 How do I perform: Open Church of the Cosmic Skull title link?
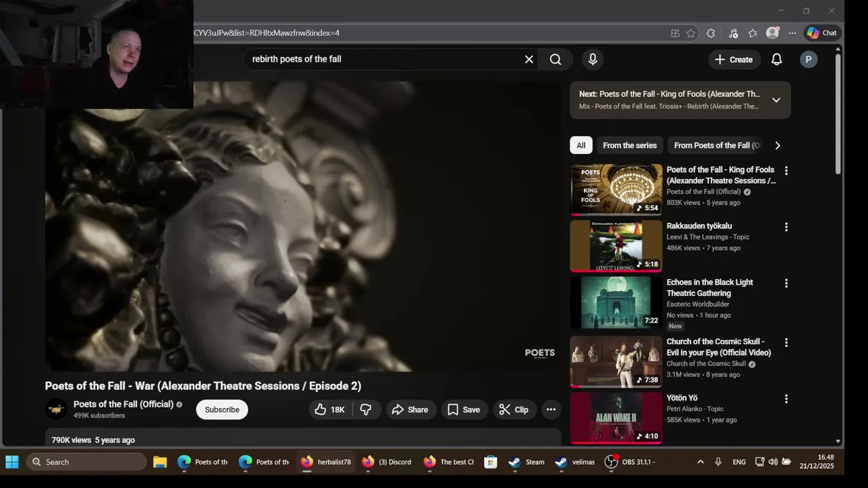[719, 347]
